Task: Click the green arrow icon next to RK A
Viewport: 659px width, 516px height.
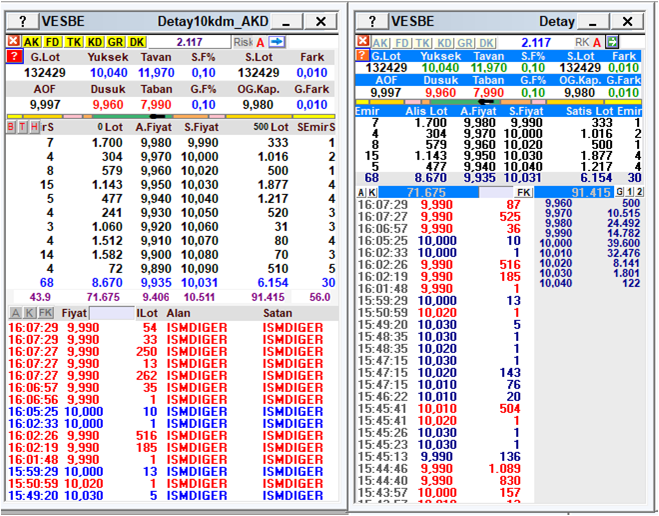Action: pos(612,42)
